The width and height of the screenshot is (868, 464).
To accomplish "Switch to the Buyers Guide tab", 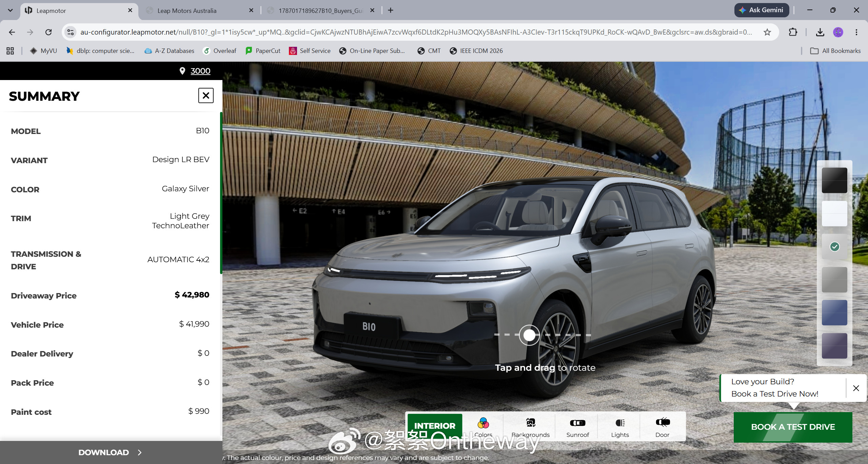I will 321,11.
